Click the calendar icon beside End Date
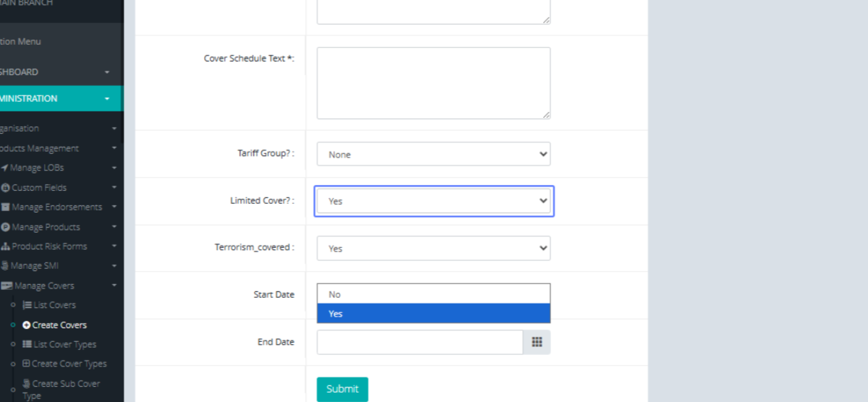The width and height of the screenshot is (868, 402). [536, 342]
